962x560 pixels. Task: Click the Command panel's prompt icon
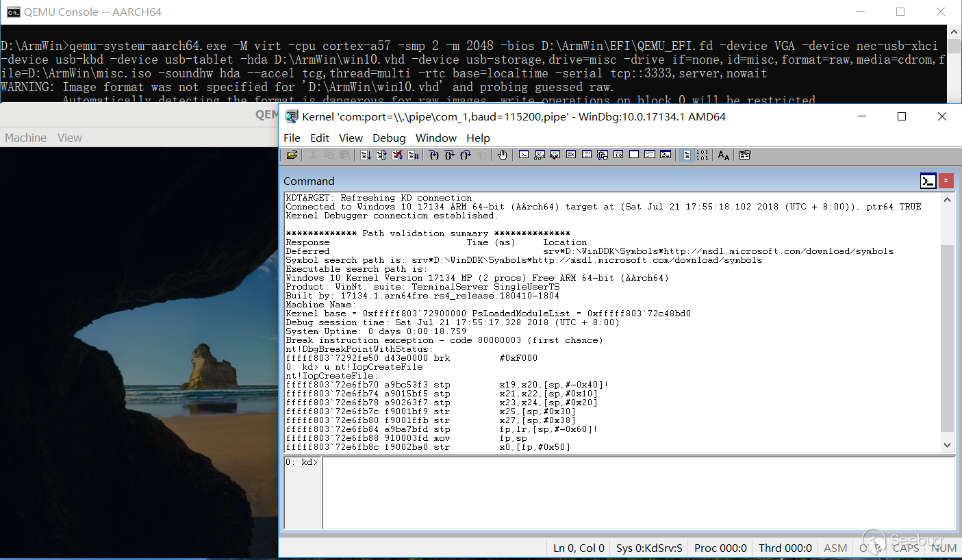click(x=928, y=181)
